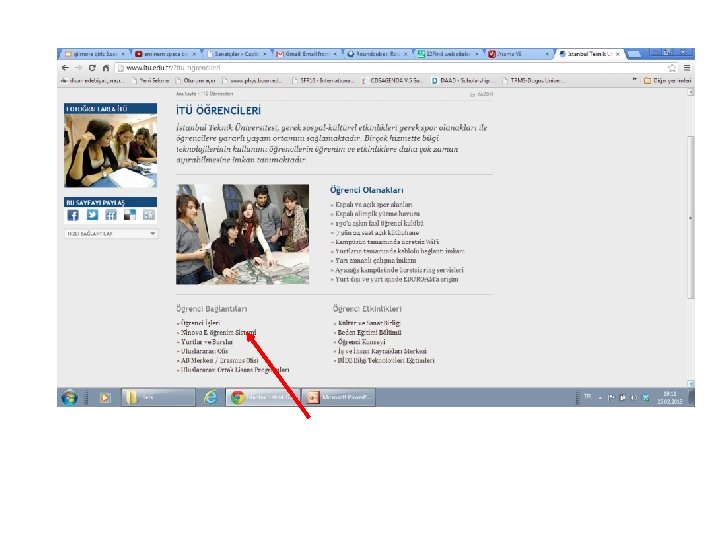The width and height of the screenshot is (720, 540).
Task: Open the Öğrenci İşleri link
Action: point(200,323)
